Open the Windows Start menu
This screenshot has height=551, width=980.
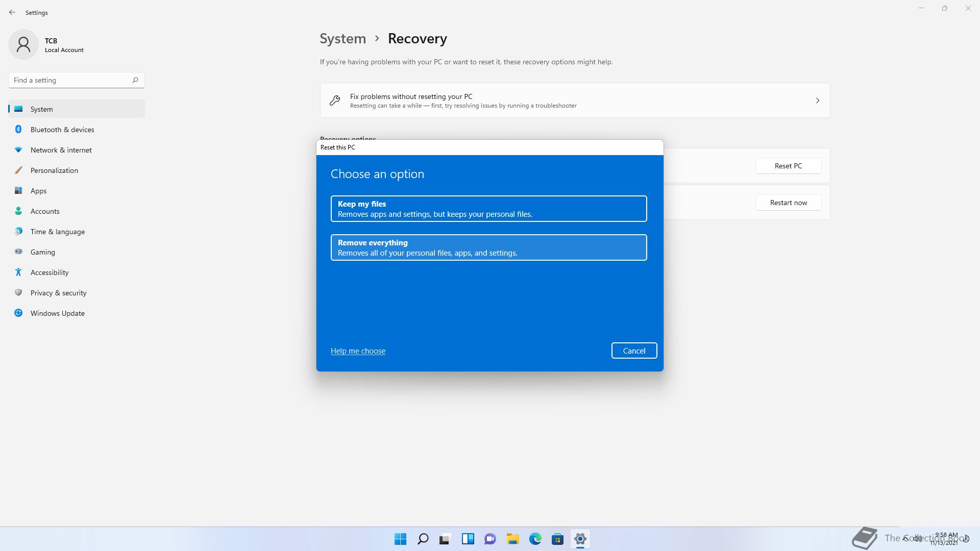pyautogui.click(x=400, y=539)
